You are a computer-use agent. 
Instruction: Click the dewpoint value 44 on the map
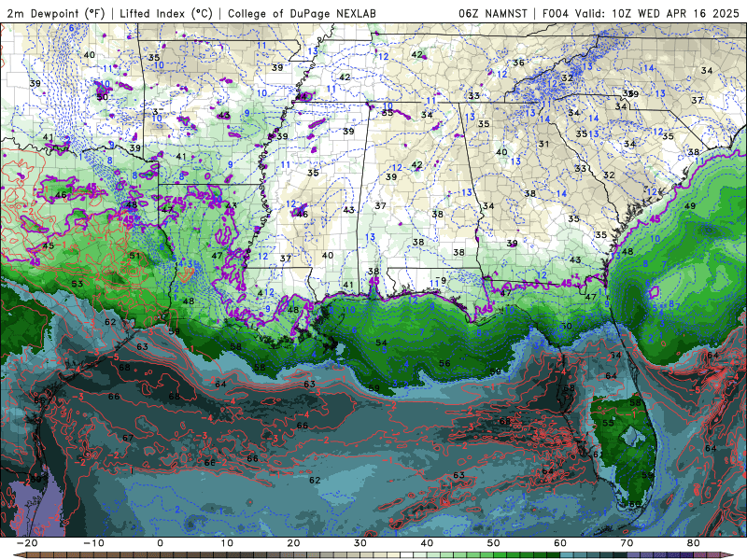coord(301,97)
